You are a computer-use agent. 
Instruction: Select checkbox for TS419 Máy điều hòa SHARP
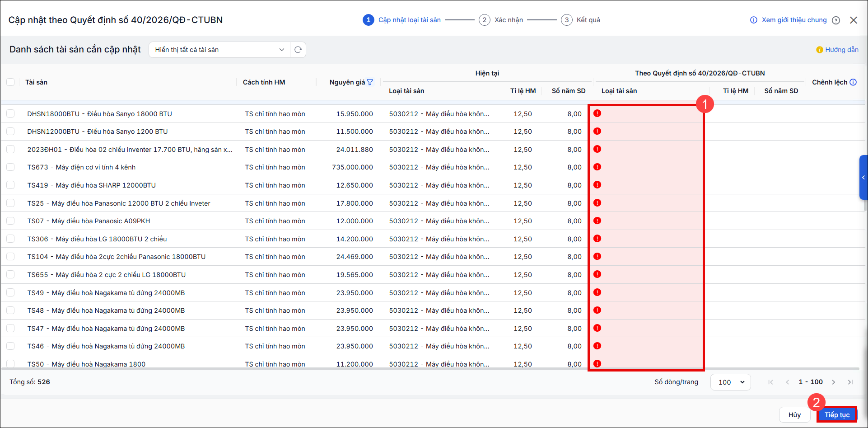(x=10, y=185)
